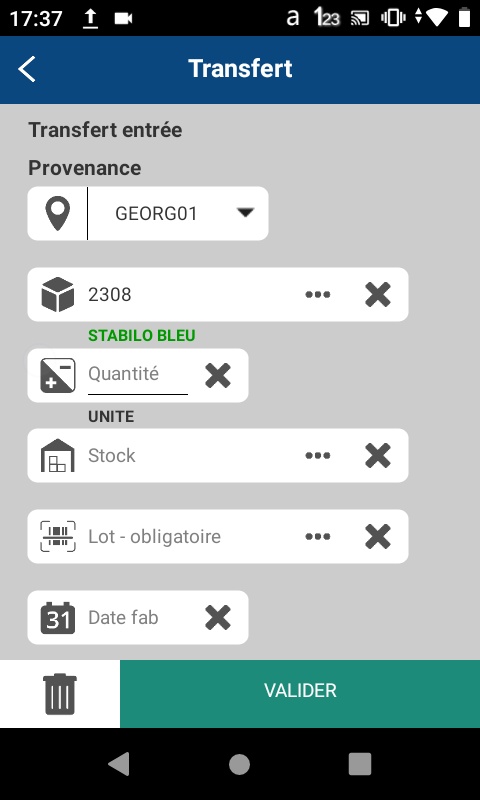Open the GEORG01 provenance dropdown
Image resolution: width=480 pixels, height=800 pixels.
[178, 213]
